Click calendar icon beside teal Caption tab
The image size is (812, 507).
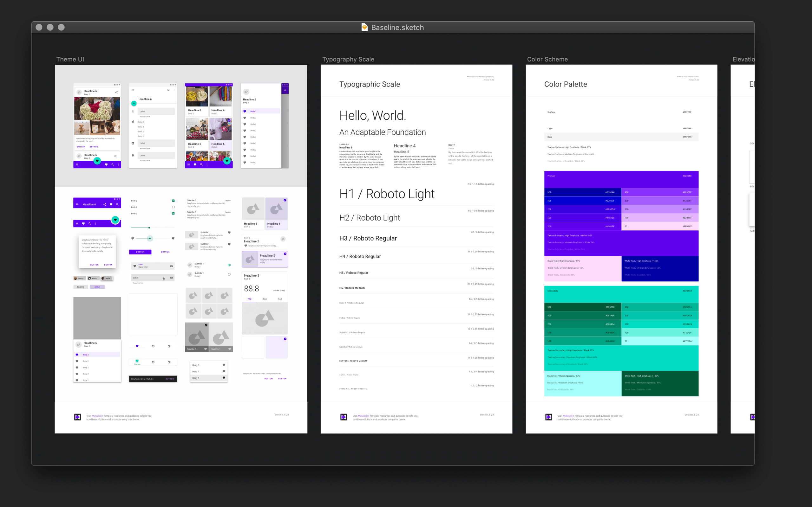tap(169, 362)
